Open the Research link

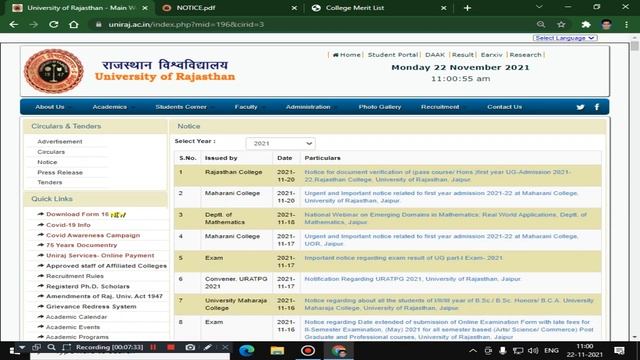[x=525, y=55]
